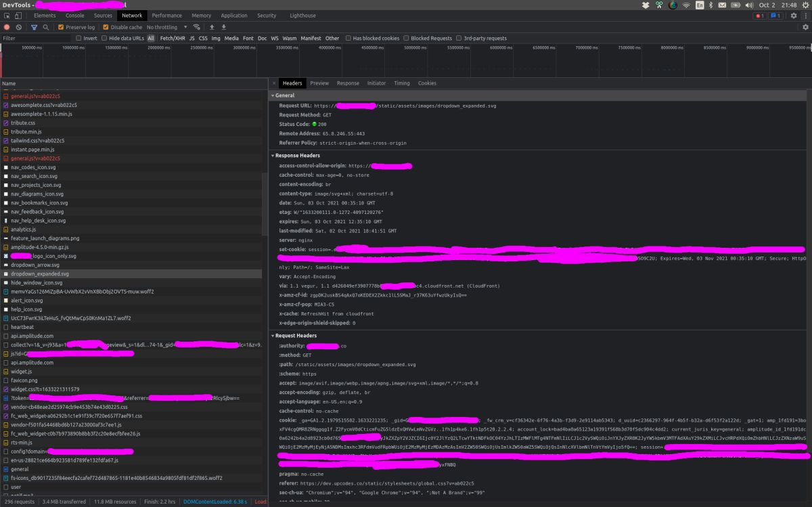Clear the network log
The height and width of the screenshot is (507, 812).
point(19,27)
